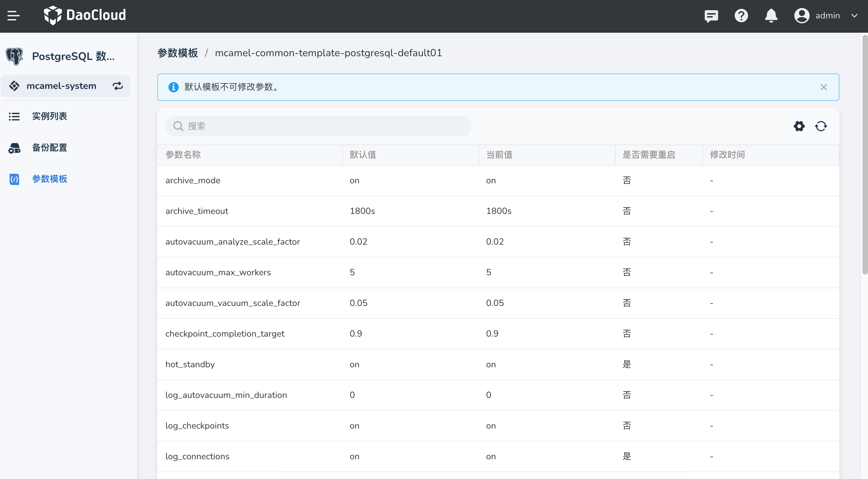Switch workspace with mcamel-system swap icon

pyautogui.click(x=118, y=86)
